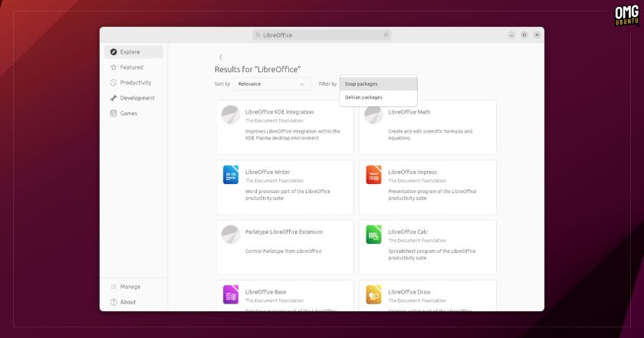
Task: Open the Development category
Action: pos(133,98)
